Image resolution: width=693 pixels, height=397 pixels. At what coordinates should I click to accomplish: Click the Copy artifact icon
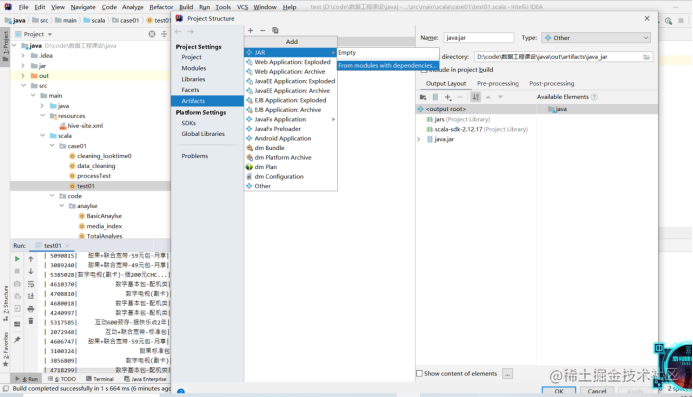pyautogui.click(x=275, y=31)
